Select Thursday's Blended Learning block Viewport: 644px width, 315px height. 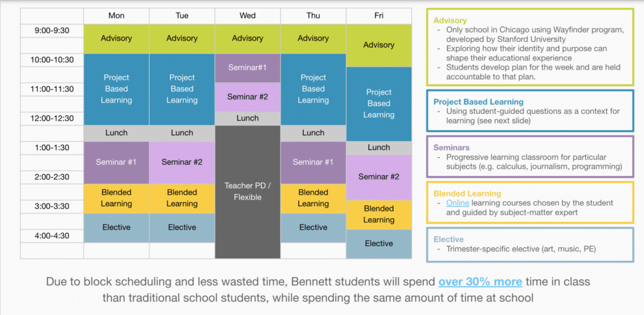[313, 198]
